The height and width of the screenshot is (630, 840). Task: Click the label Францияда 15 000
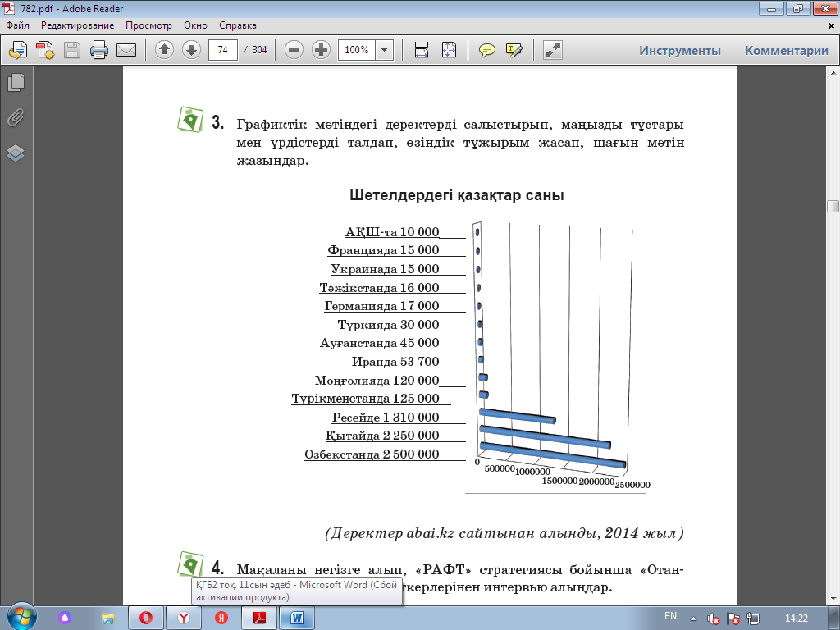coord(383,250)
